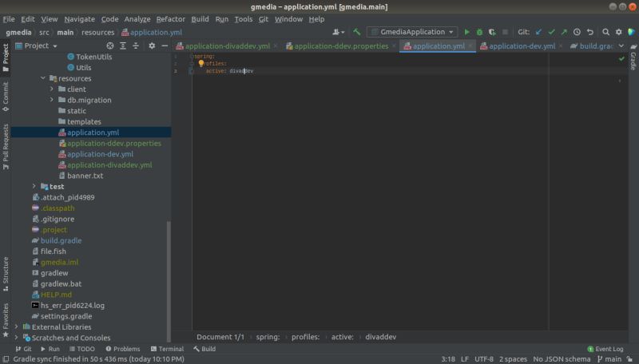Push commits with Git green arrow

pyautogui.click(x=564, y=32)
